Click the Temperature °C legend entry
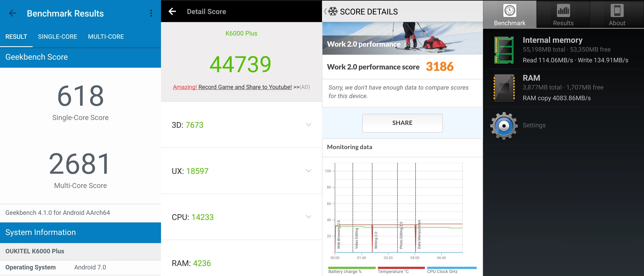644x276 pixels. [401, 270]
